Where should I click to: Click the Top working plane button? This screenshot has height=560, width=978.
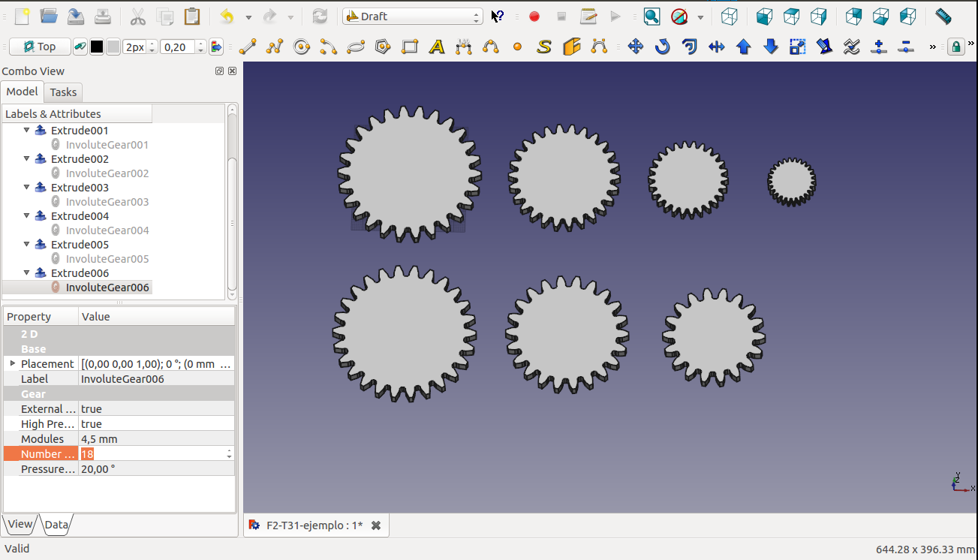click(x=40, y=47)
